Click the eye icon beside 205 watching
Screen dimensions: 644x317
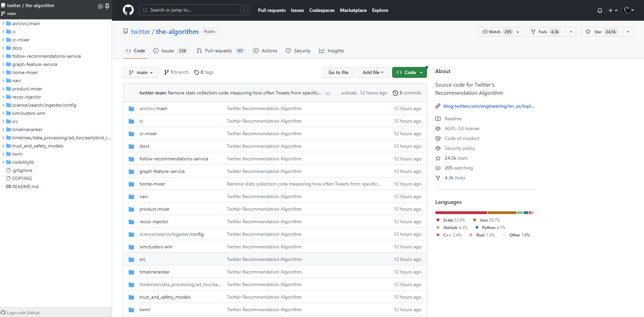point(438,168)
